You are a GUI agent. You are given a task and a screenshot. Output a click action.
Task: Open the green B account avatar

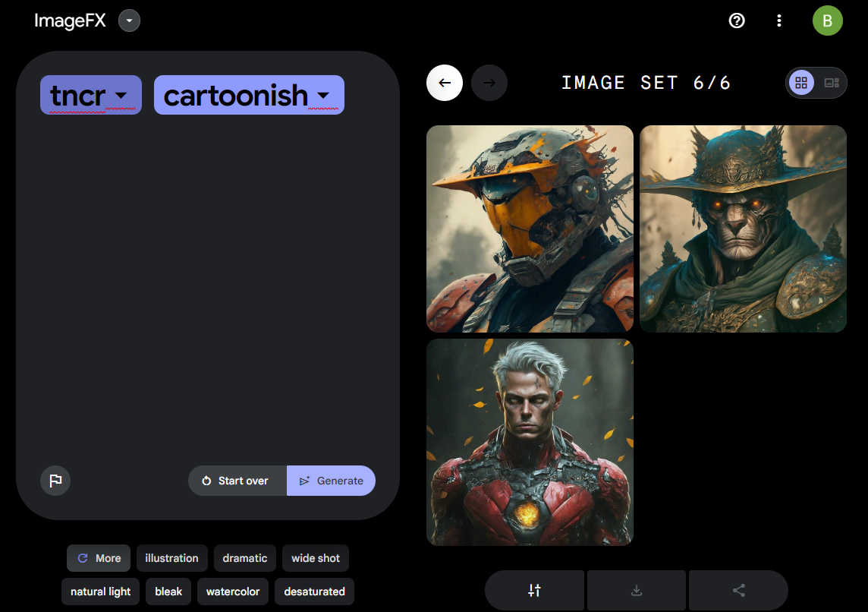pyautogui.click(x=827, y=21)
